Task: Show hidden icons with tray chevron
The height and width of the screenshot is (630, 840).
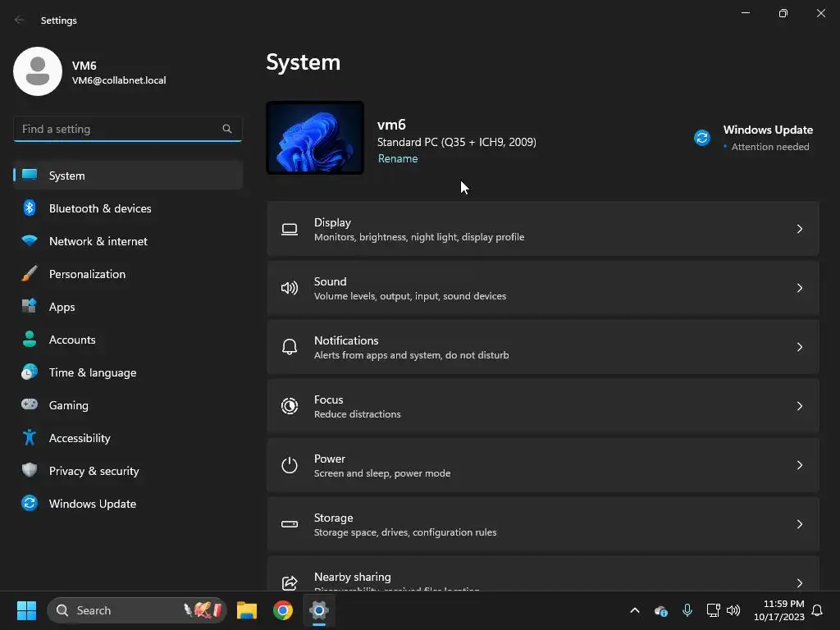Action: coord(635,610)
